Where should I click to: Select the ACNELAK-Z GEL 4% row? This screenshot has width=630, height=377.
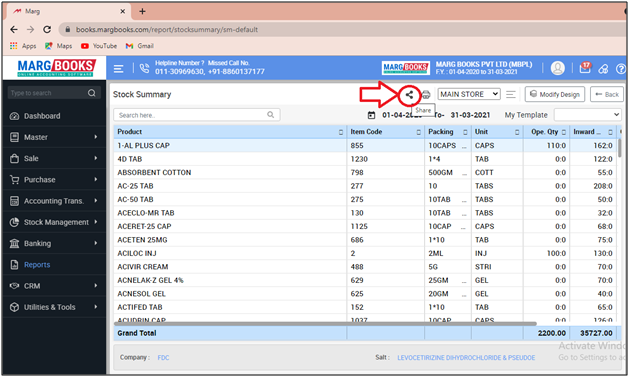click(x=366, y=280)
